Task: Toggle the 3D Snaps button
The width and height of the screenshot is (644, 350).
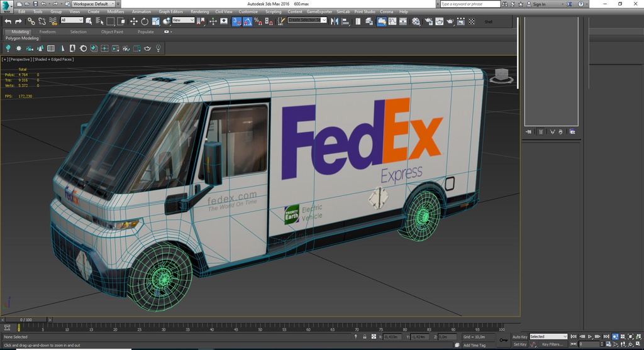Action: tap(236, 21)
